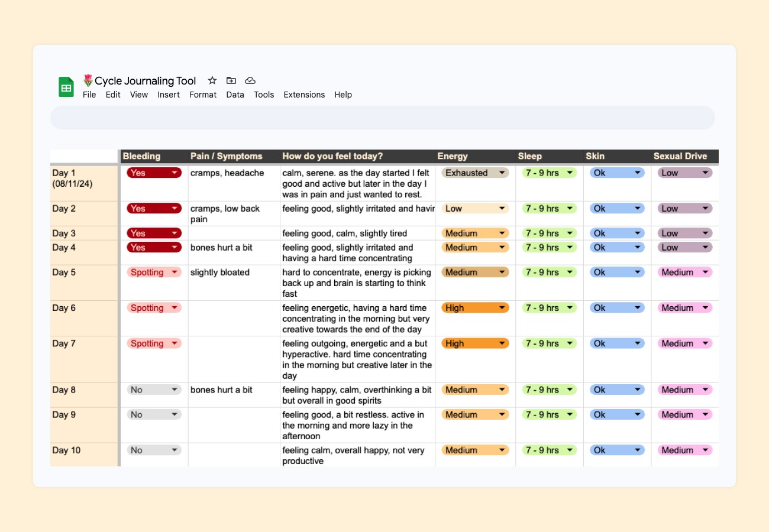Open Day 5 Sexual Drive Medium dropdown
The image size is (769, 532).
point(685,272)
